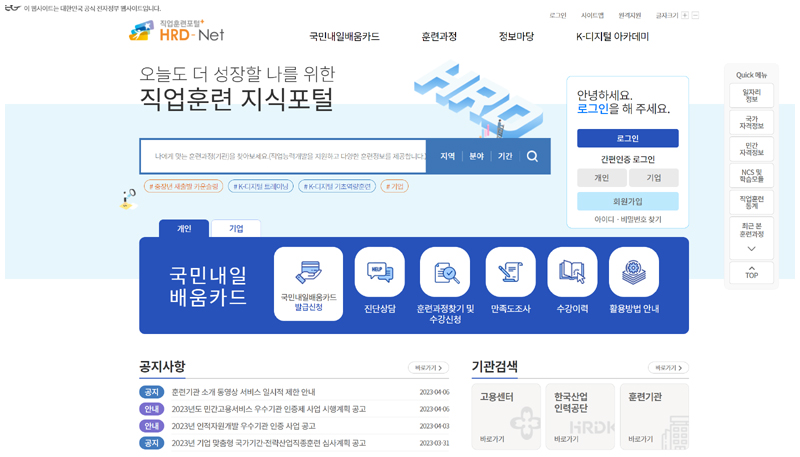The height and width of the screenshot is (457, 800).
Task: Choose 개인 simple authentication login
Action: pyautogui.click(x=602, y=177)
